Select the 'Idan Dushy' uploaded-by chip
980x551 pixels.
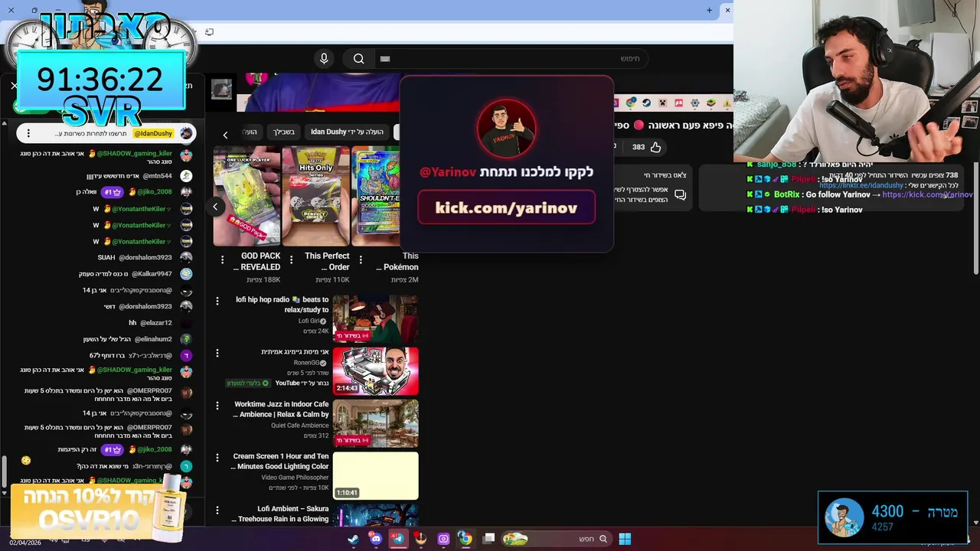346,132
